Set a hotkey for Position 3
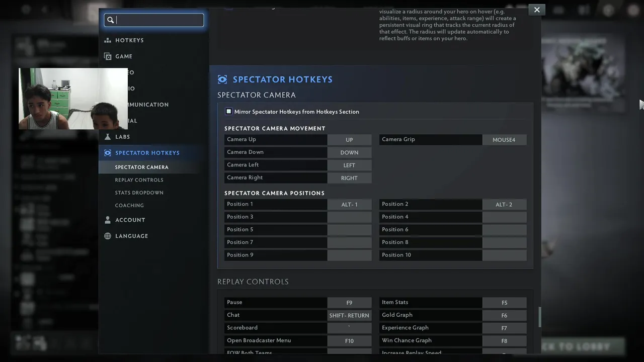The width and height of the screenshot is (644, 362). coord(349,217)
